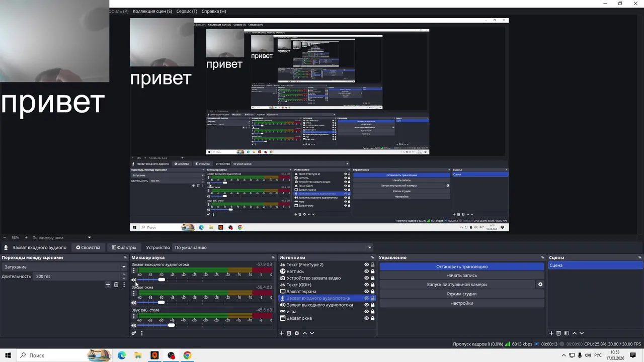Remove transition with trash icon in Переходы между сценами
Viewport: 644px width, 362px height.
(116, 285)
